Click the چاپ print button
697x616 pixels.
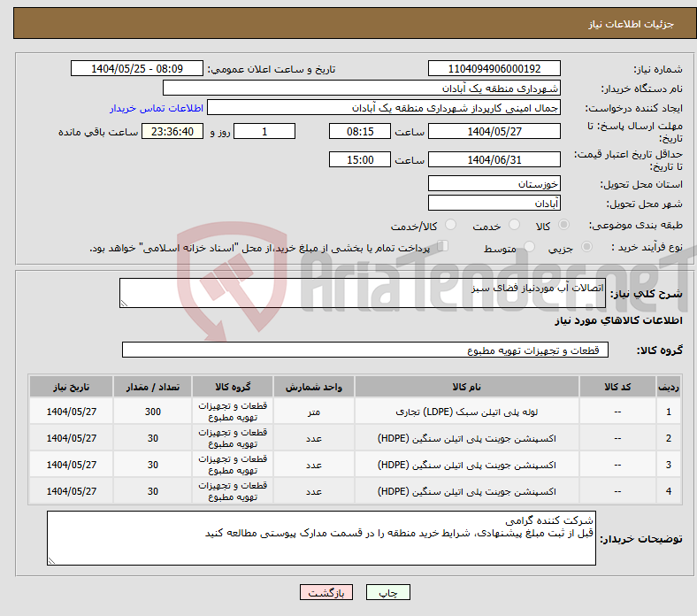click(387, 592)
